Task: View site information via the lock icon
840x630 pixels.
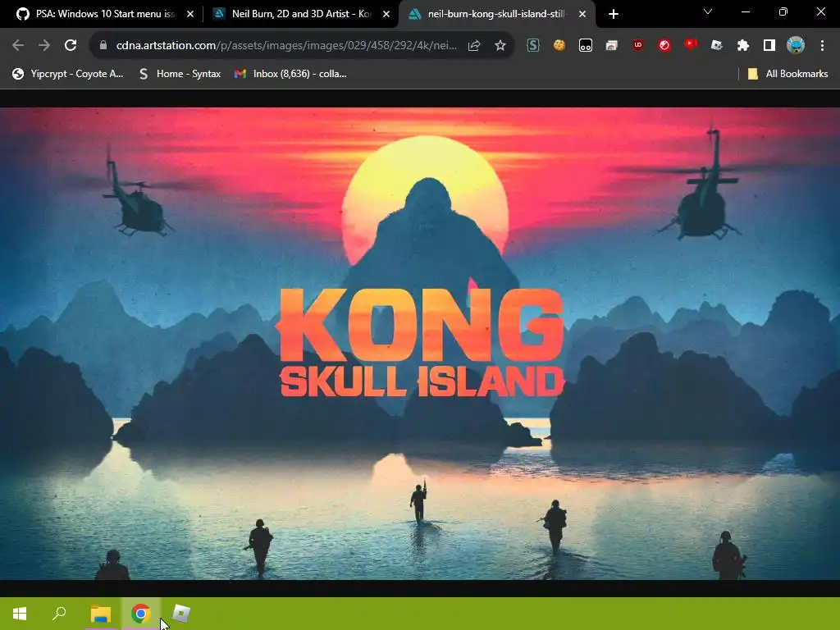Action: tap(103, 46)
